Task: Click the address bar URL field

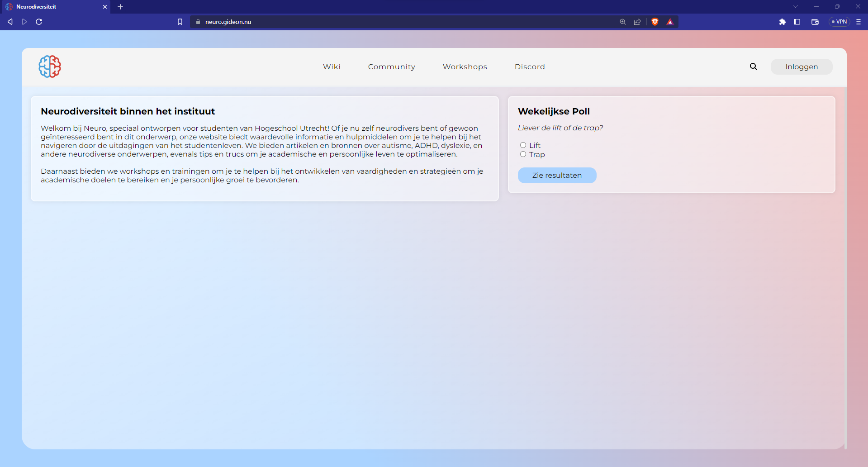Action: [362, 22]
